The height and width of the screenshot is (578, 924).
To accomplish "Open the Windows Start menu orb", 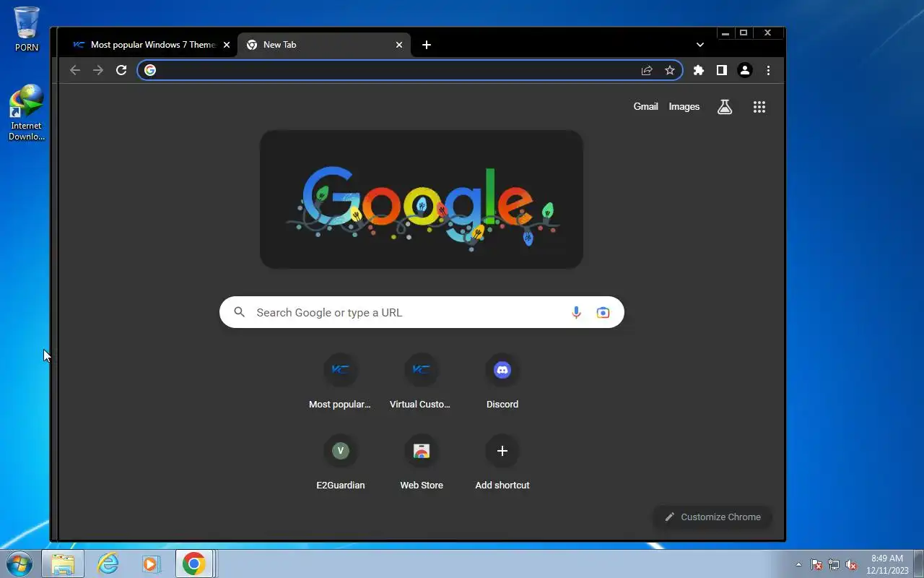I will [19, 564].
